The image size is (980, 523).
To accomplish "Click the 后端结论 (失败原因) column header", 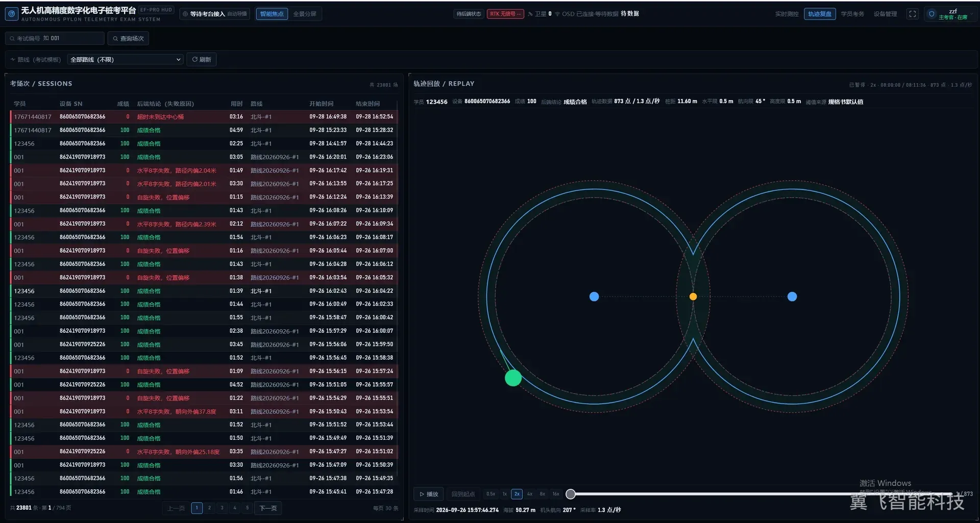I will coord(165,104).
